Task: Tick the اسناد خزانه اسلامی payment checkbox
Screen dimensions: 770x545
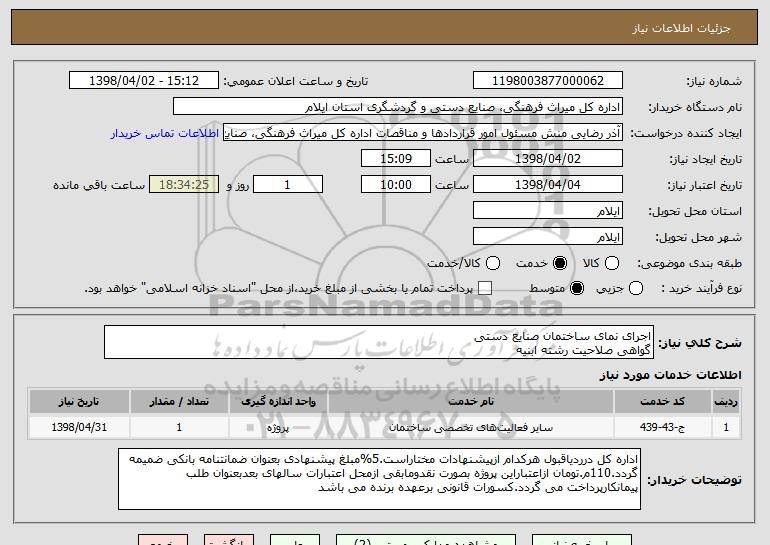Action: tap(485, 288)
